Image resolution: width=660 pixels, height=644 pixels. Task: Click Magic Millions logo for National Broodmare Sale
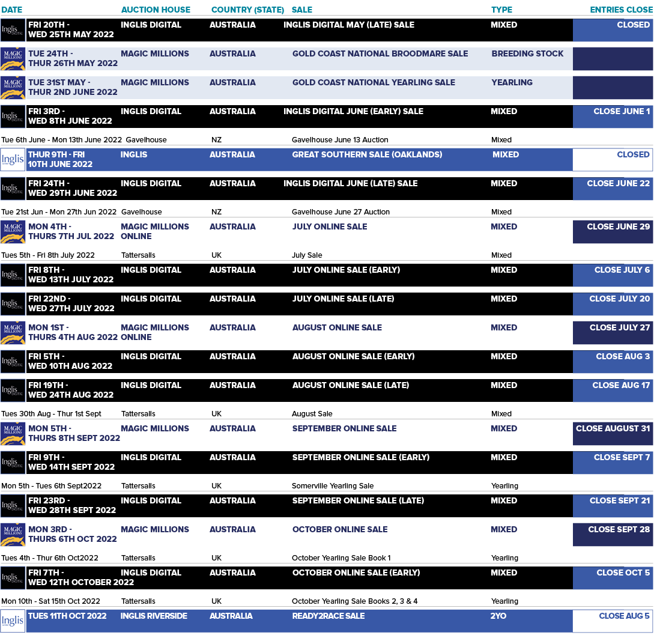point(13,59)
